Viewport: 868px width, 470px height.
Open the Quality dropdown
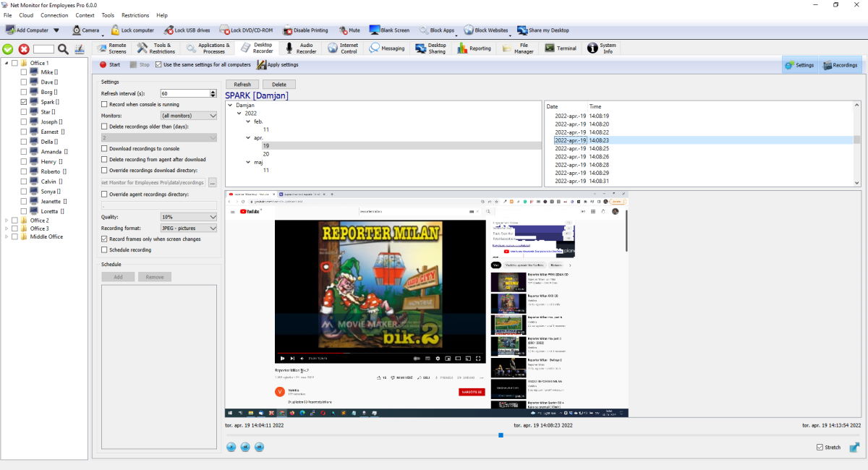[188, 217]
